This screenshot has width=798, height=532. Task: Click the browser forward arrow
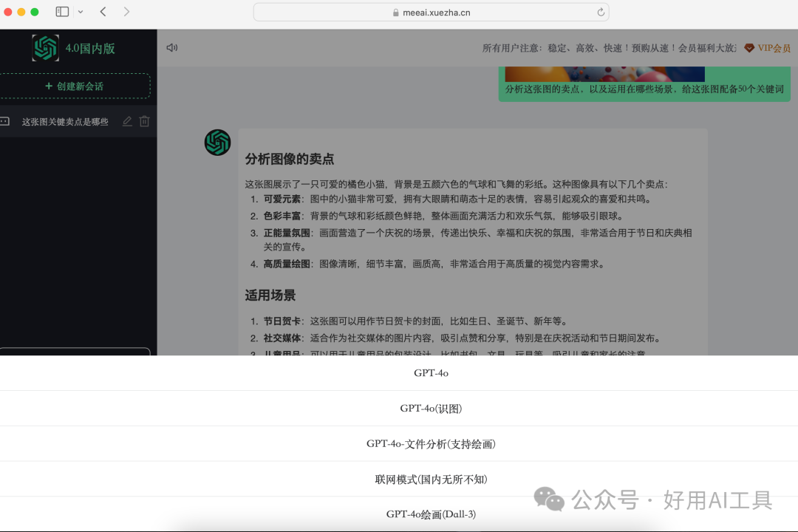pyautogui.click(x=126, y=12)
